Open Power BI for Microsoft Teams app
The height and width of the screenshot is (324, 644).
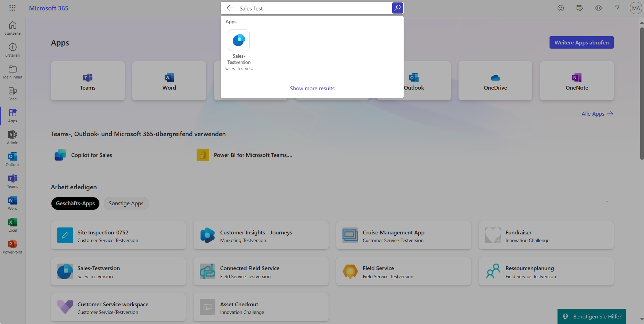245,155
